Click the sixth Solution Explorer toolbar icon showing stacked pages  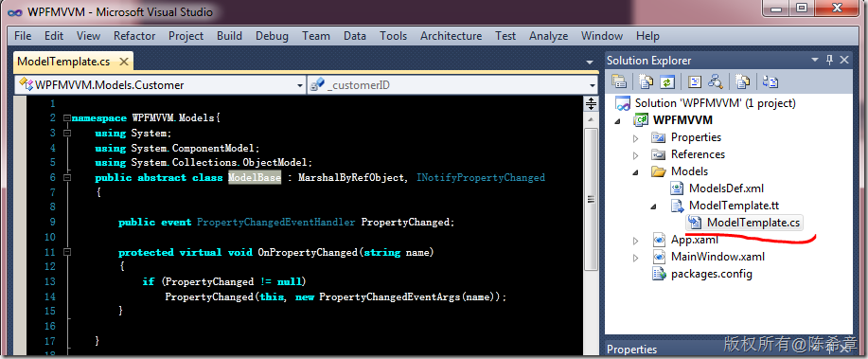click(x=743, y=81)
